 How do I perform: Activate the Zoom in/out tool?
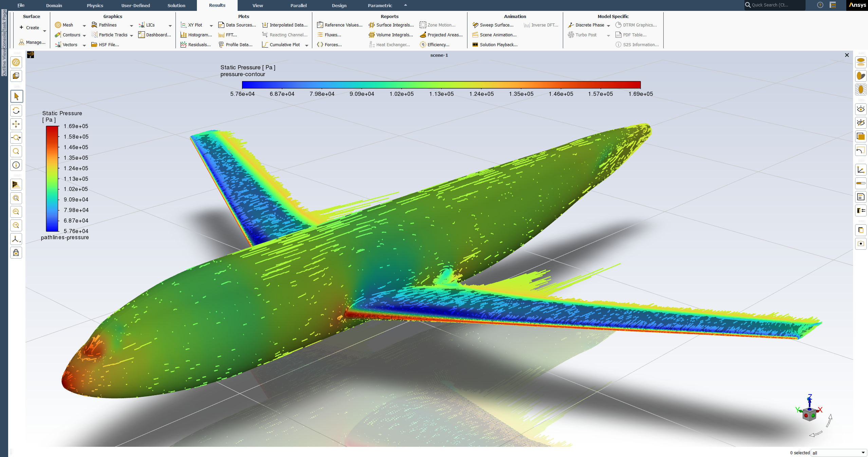point(16,138)
